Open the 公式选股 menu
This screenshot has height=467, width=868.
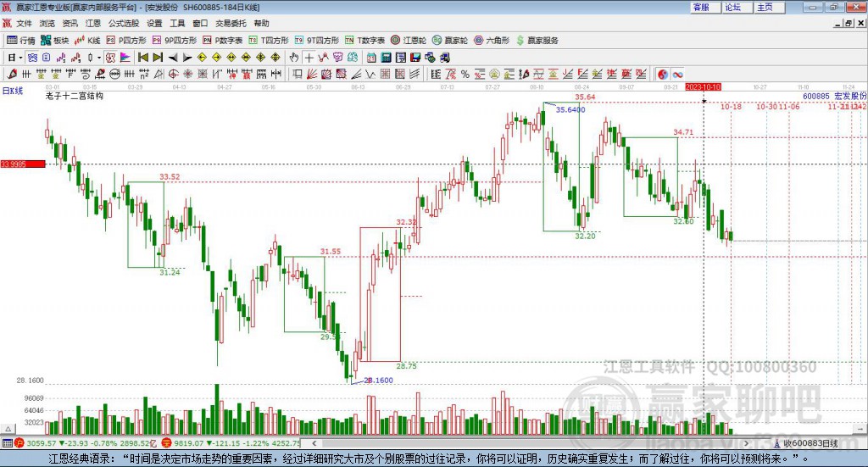point(124,23)
